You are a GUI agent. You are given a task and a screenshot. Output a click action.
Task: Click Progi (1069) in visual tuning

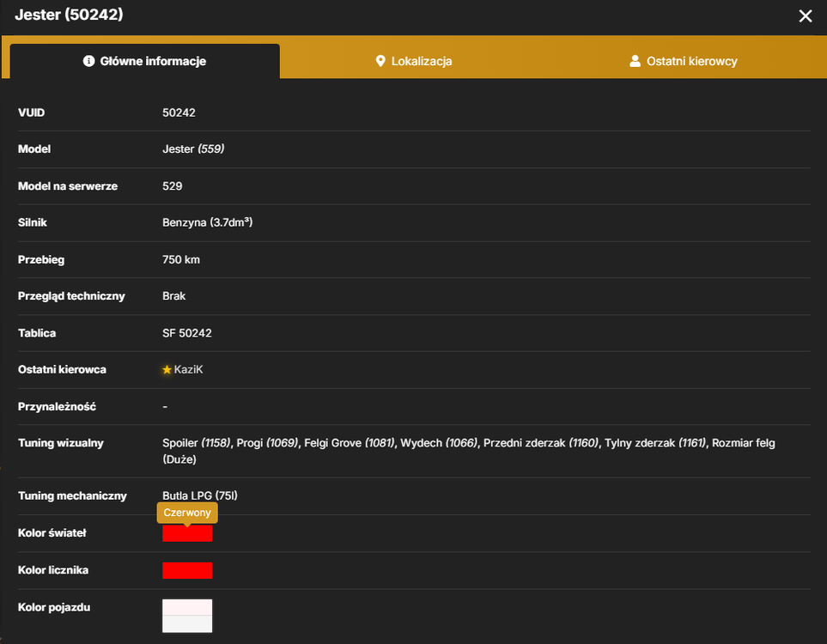point(267,443)
